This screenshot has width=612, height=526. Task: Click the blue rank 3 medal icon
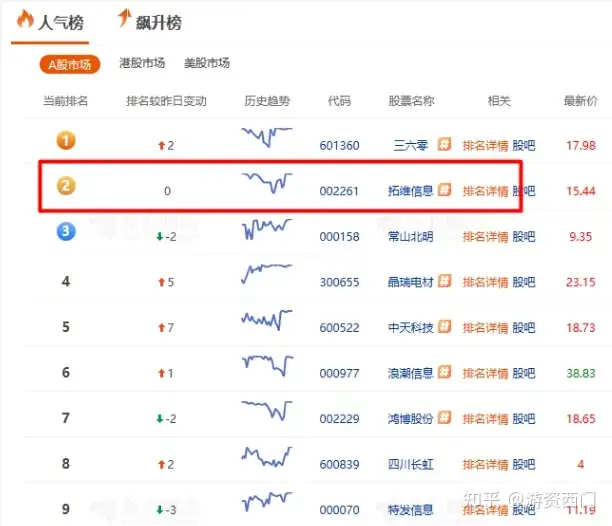[66, 231]
